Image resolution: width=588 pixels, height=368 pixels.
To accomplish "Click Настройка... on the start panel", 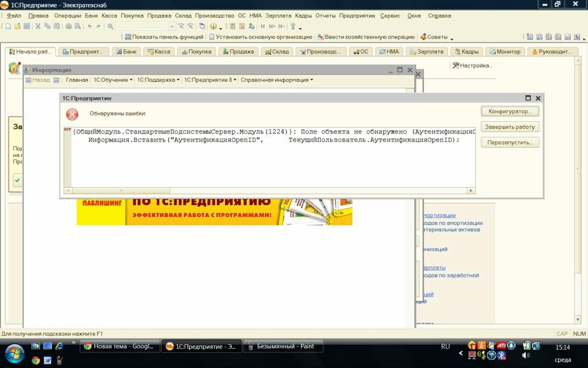I will point(472,66).
